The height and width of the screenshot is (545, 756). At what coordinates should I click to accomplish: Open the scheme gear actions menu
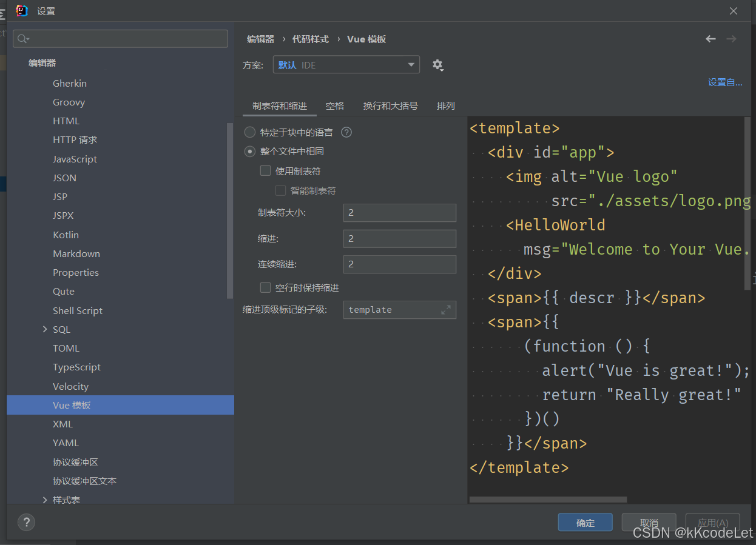438,65
